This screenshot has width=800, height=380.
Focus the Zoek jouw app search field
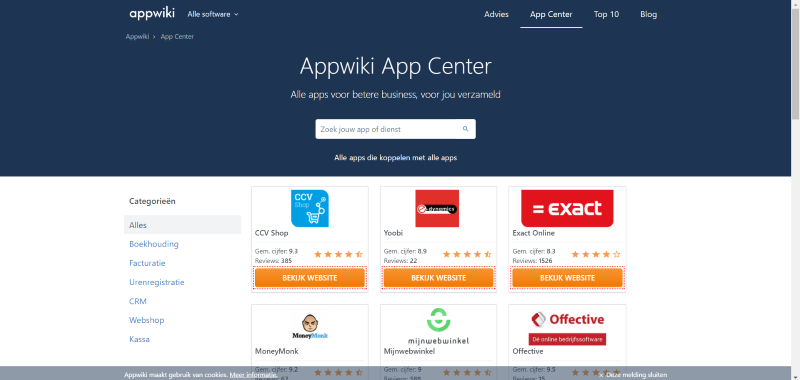pos(395,129)
